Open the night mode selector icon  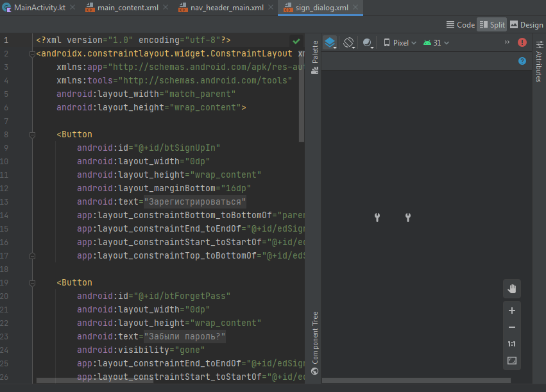tap(368, 43)
